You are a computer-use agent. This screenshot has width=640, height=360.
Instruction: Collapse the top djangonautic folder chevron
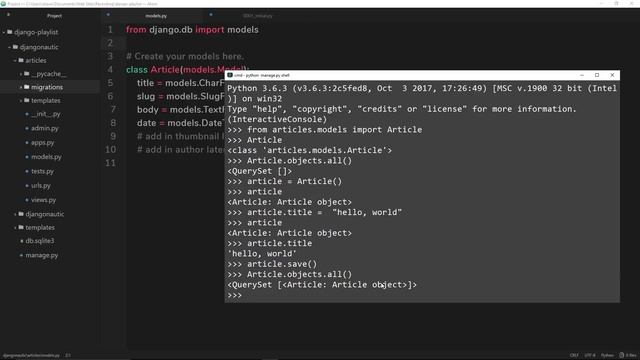[x=10, y=47]
